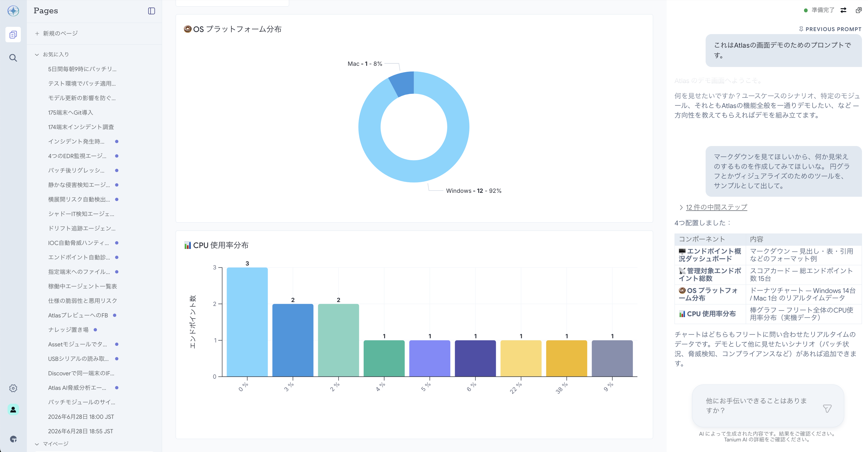Collapse the Pages sidebar panel icon

pos(152,11)
